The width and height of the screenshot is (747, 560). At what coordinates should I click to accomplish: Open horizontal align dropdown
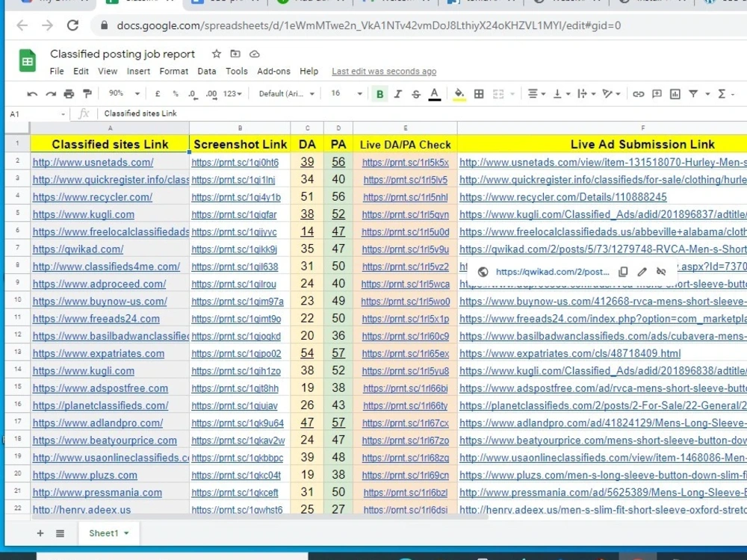coord(536,94)
